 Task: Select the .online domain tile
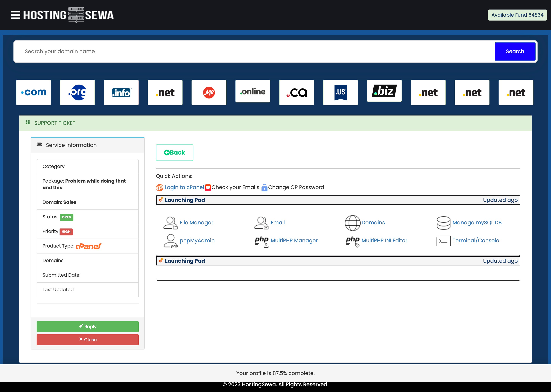[253, 91]
